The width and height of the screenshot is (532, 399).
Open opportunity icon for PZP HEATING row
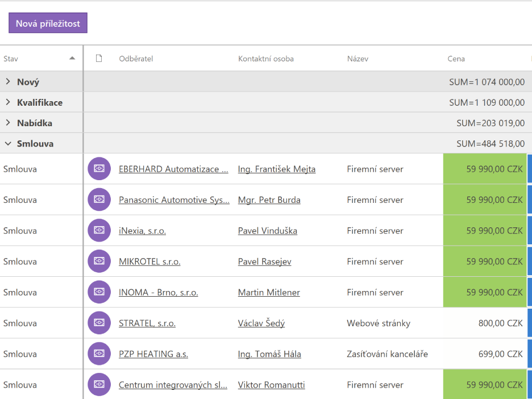coord(99,354)
